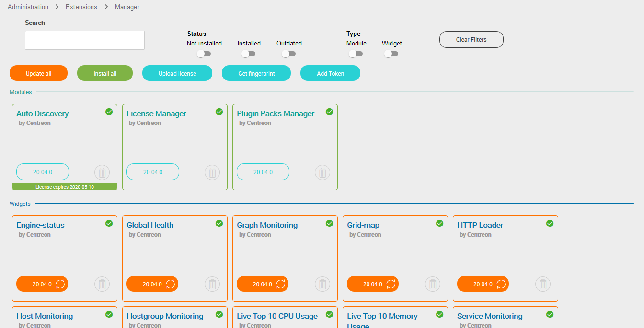644x328 pixels.
Task: Click Auto Discovery green check status icon
Action: pyautogui.click(x=109, y=112)
